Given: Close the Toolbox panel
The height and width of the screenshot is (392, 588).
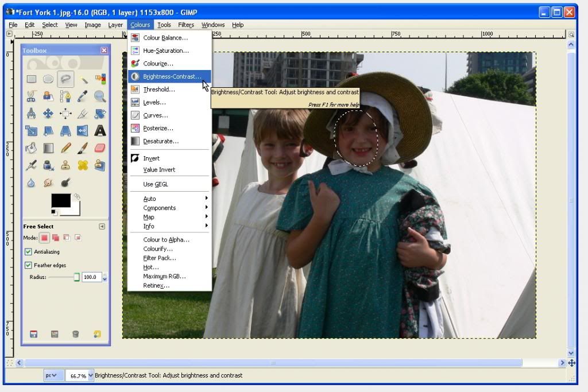Looking at the screenshot, I should [x=105, y=50].
